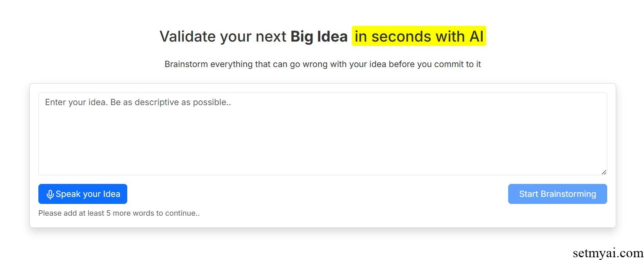Select the bold 'Big Idea' heading words
This screenshot has width=644, height=260.
point(319,36)
